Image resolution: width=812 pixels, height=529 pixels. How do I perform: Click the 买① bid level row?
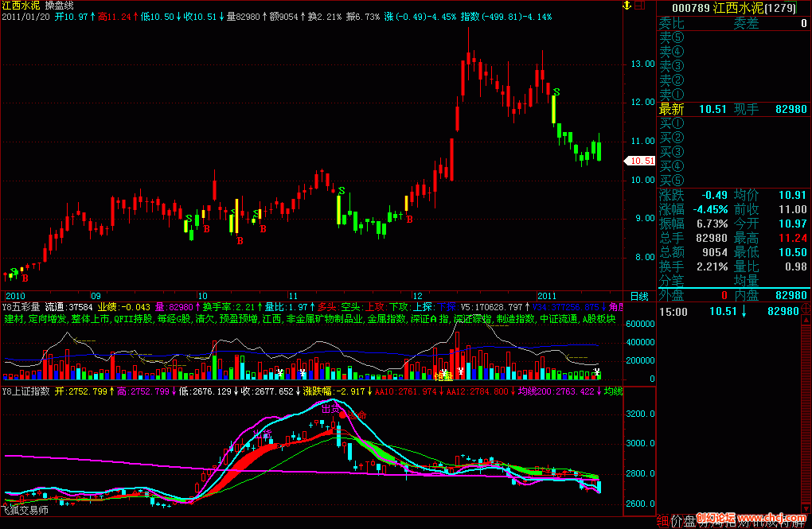coord(732,124)
